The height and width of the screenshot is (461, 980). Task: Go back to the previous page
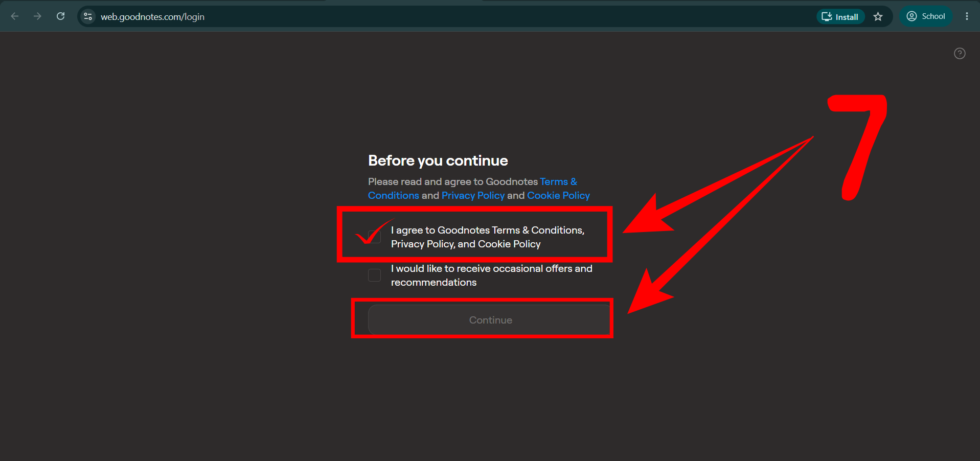coord(15,16)
